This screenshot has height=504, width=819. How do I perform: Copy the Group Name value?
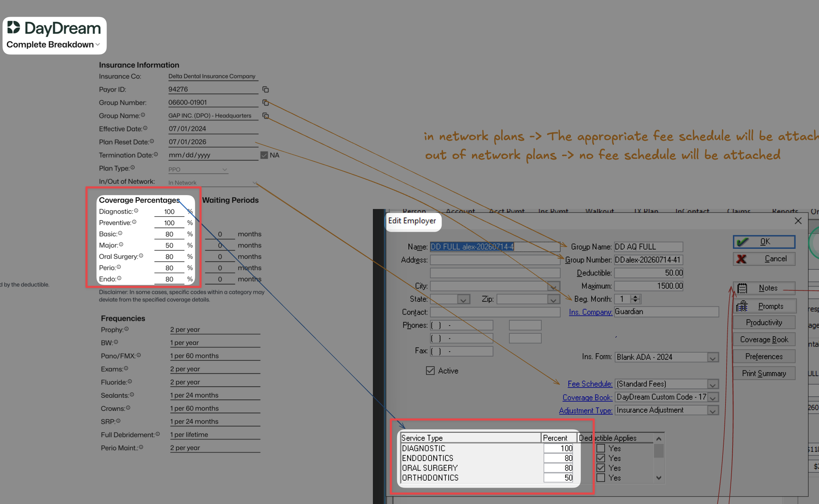tap(266, 116)
